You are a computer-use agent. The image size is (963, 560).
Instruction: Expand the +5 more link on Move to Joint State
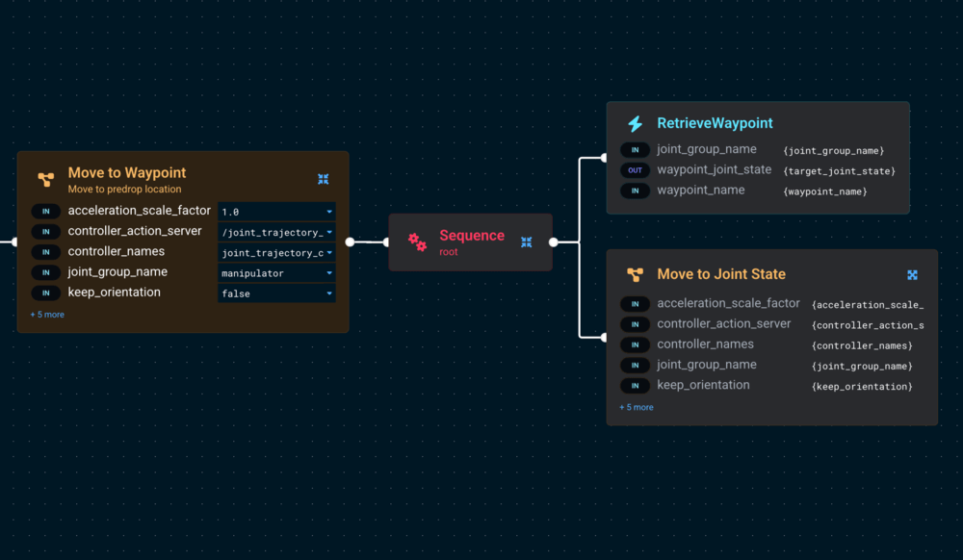click(637, 407)
